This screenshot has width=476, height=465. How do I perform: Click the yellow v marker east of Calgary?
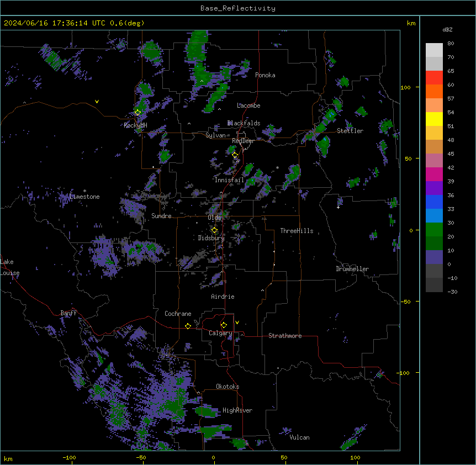pos(237,323)
